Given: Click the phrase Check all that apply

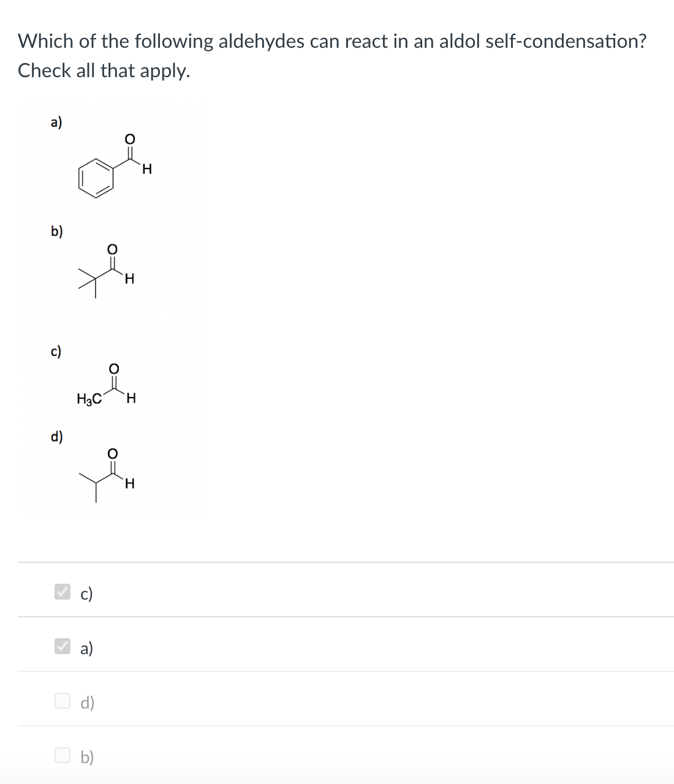Looking at the screenshot, I should point(104,70).
